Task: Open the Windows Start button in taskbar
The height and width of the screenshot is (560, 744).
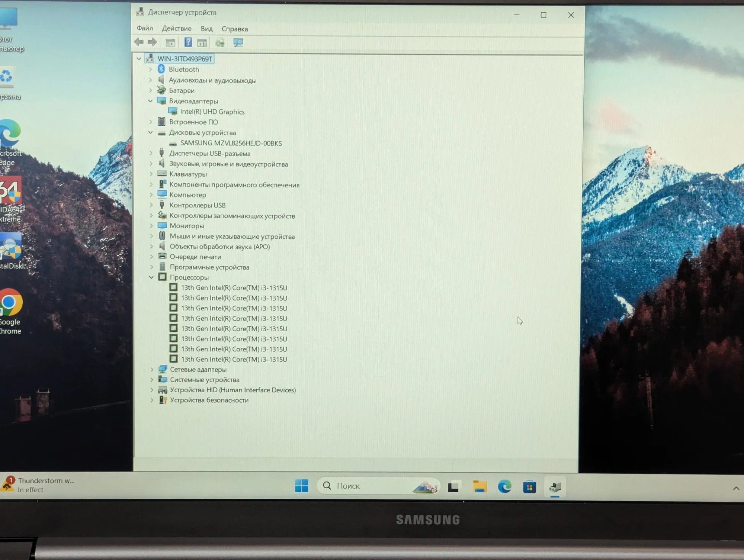Action: [301, 486]
